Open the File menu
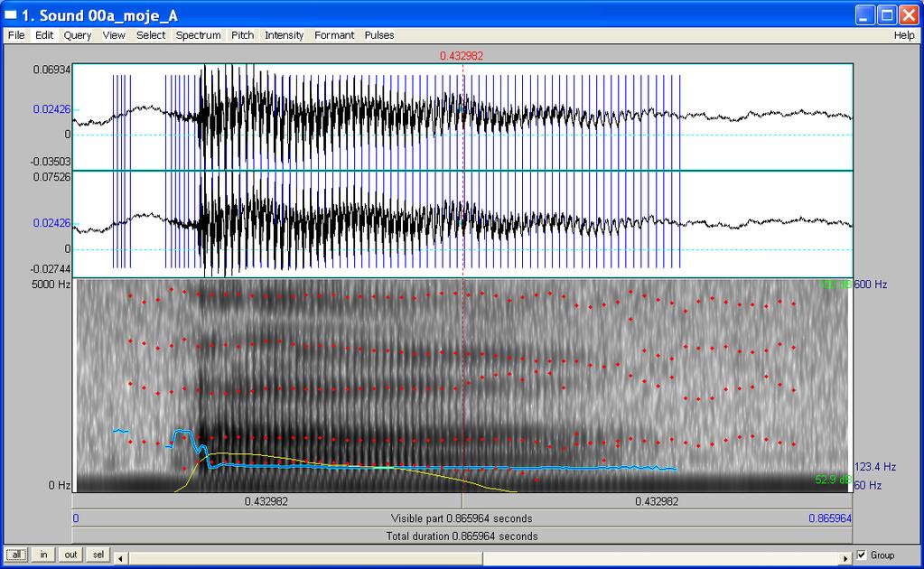Image resolution: width=924 pixels, height=569 pixels. point(16,35)
